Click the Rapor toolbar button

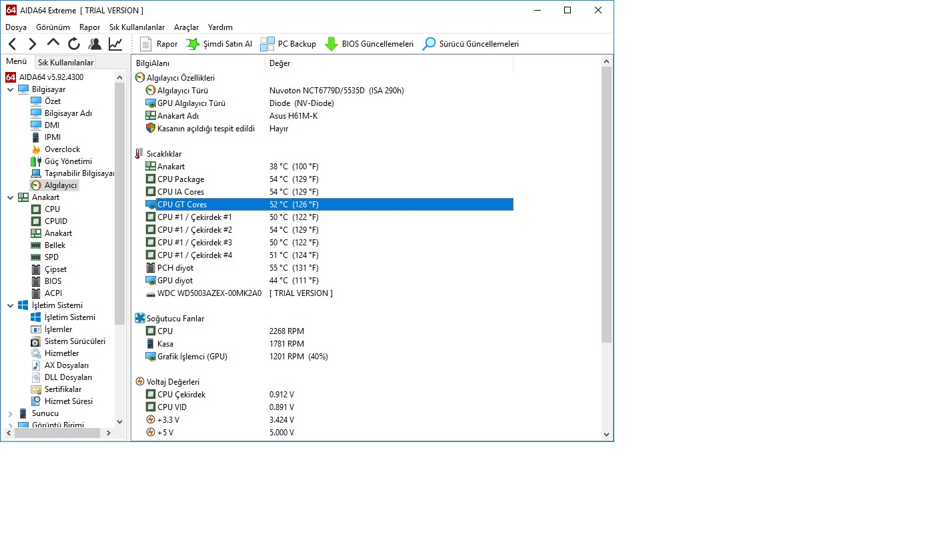(159, 44)
